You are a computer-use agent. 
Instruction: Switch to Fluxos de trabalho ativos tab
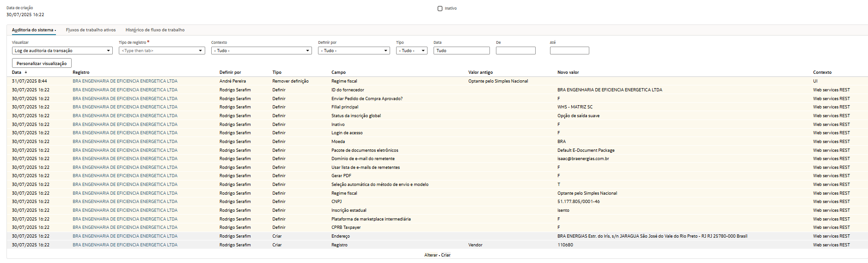click(x=91, y=30)
